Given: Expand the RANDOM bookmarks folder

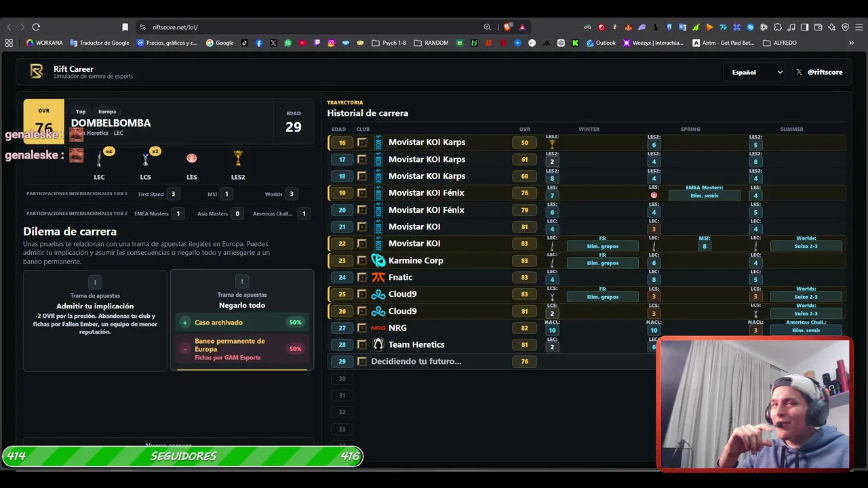Looking at the screenshot, I should tap(431, 43).
